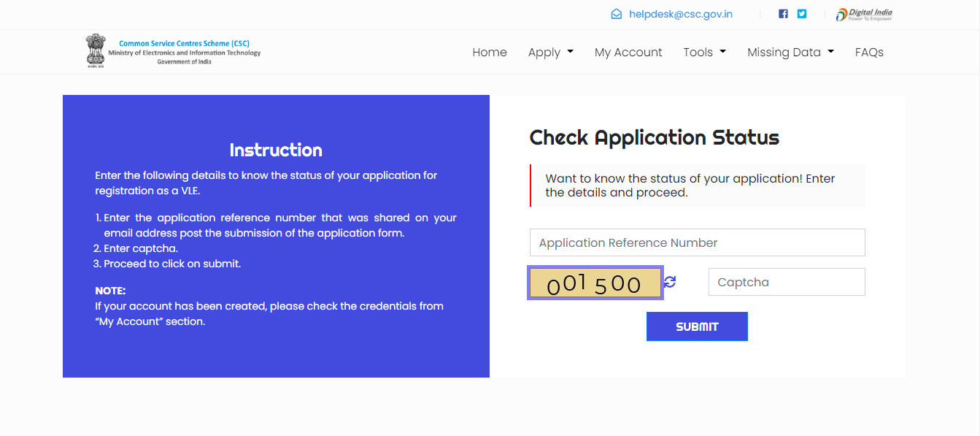Screen dimensions: 980x436
Task: Click the Instruction heading in blue panel
Action: coord(276,150)
